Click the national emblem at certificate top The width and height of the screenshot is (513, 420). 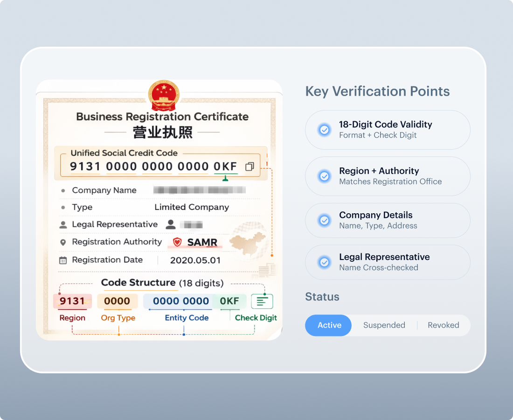[x=163, y=95]
